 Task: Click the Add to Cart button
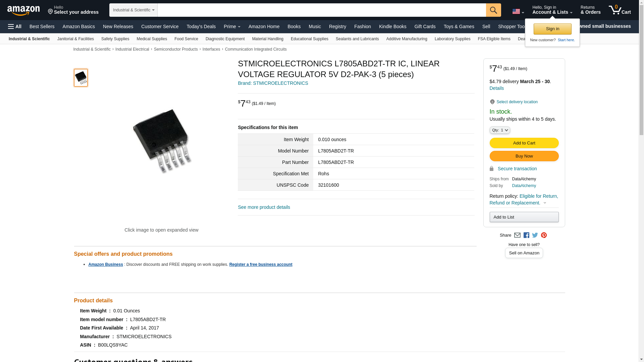pyautogui.click(x=524, y=143)
